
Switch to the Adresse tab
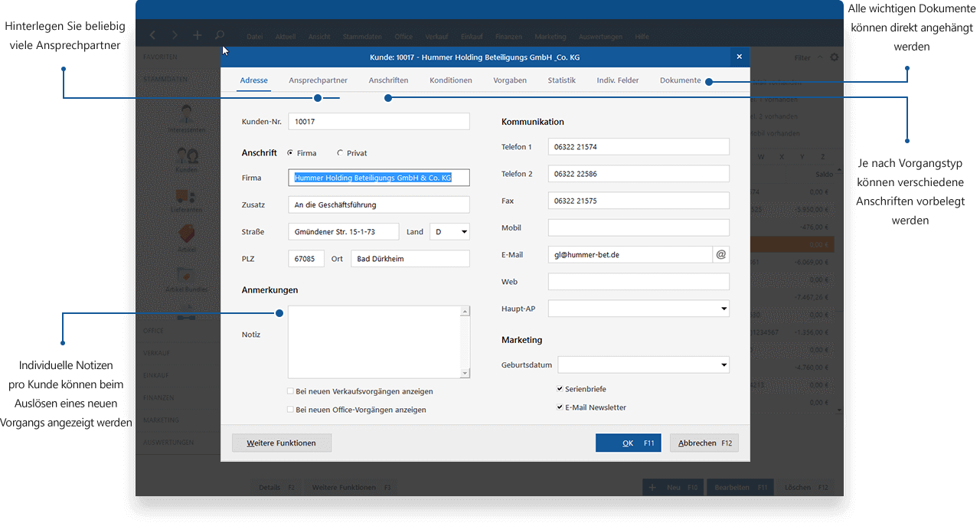(x=254, y=80)
